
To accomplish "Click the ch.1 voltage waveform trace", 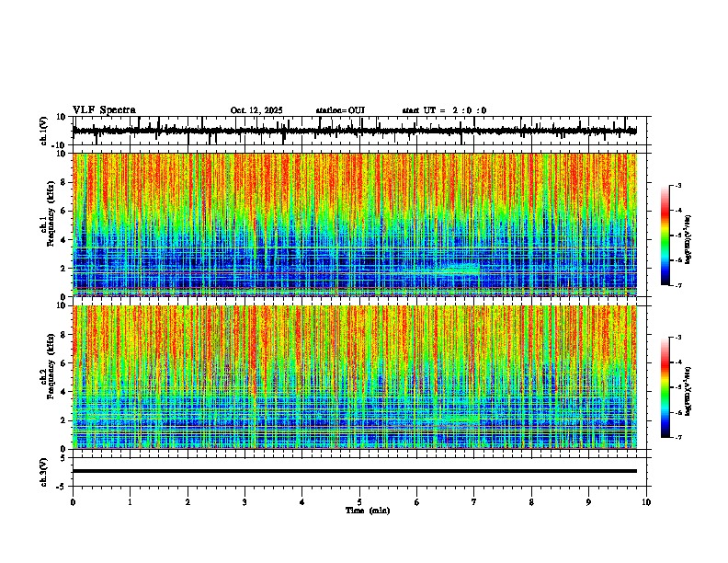I will click(x=354, y=131).
